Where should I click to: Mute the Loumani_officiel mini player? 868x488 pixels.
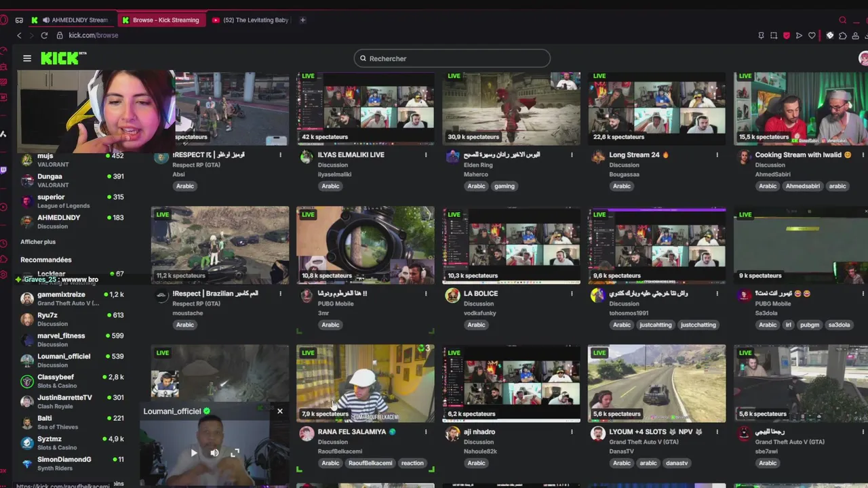tap(214, 453)
